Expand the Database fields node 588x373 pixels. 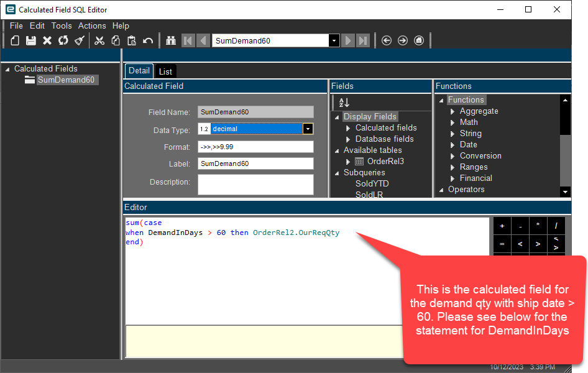(x=348, y=139)
